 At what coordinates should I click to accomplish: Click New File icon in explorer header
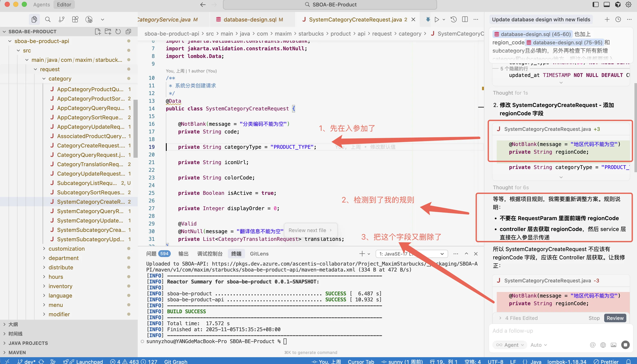point(98,32)
